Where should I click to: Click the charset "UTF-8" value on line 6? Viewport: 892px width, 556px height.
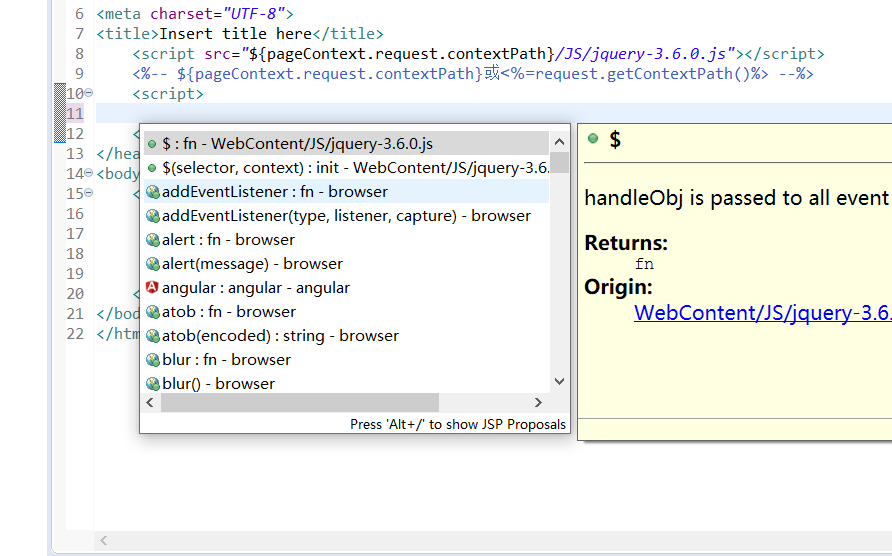[x=253, y=14]
